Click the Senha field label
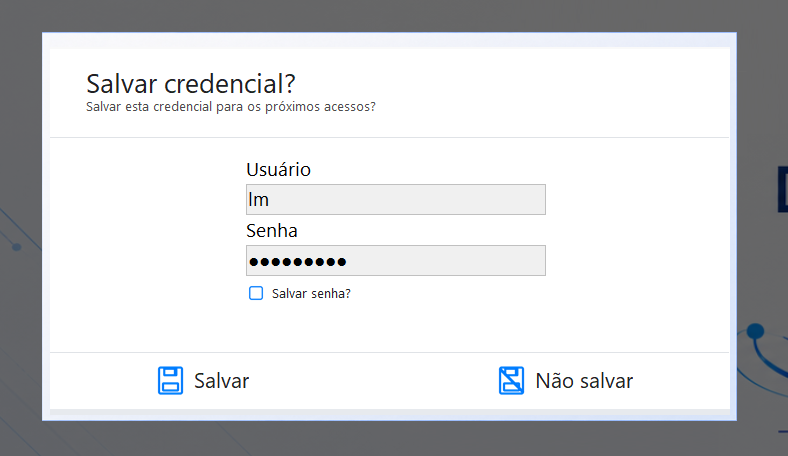The width and height of the screenshot is (788, 456). coord(272,231)
